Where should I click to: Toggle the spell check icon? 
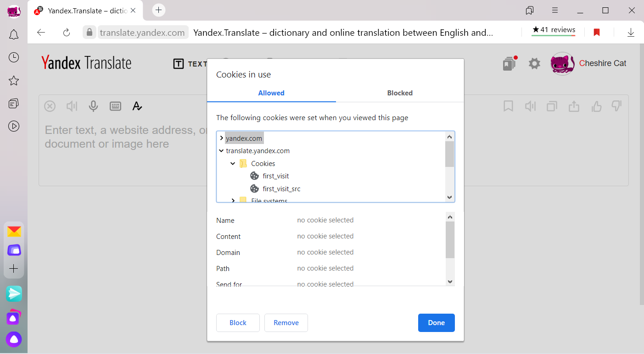pos(137,106)
